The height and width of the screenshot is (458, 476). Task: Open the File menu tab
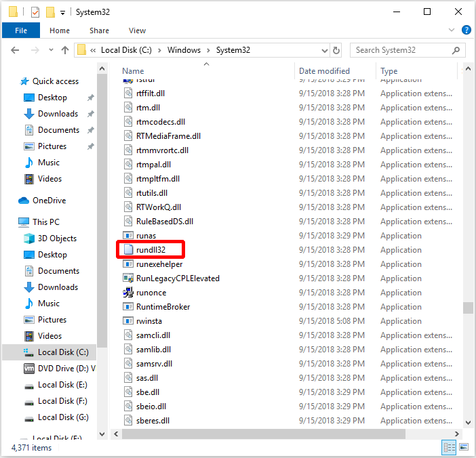coord(21,30)
